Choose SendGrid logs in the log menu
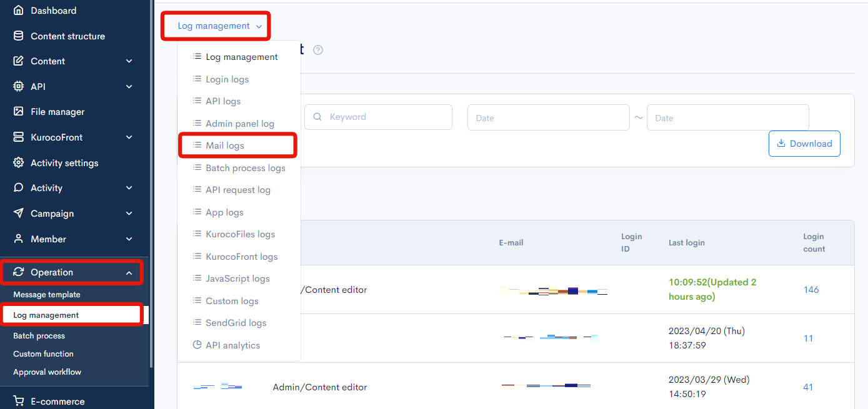The image size is (868, 409). coord(237,322)
